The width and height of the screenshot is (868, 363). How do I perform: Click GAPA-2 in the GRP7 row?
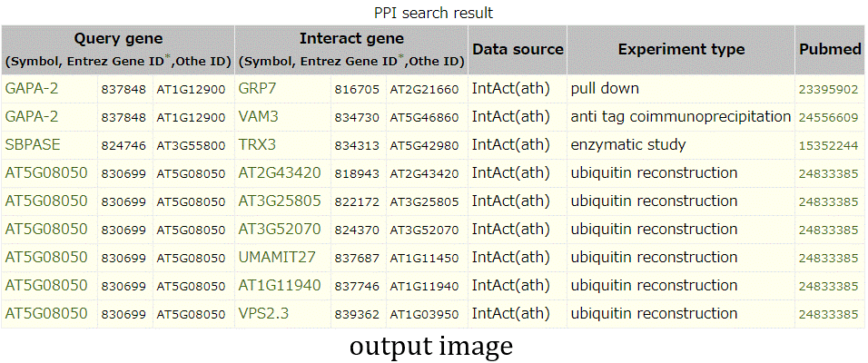tap(32, 89)
